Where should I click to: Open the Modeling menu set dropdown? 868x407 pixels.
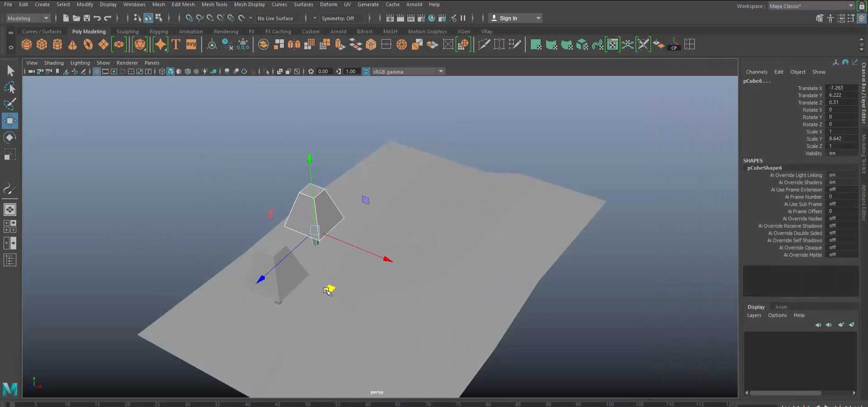pos(27,18)
